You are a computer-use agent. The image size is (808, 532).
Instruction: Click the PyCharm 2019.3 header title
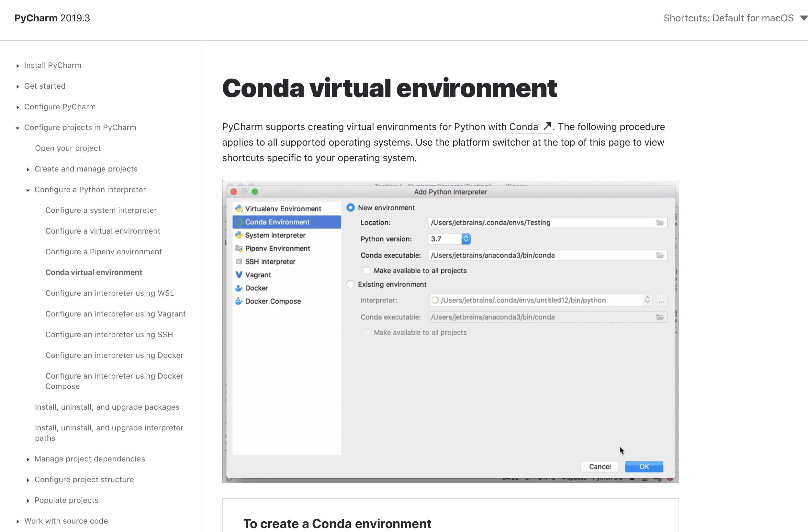[x=52, y=18]
